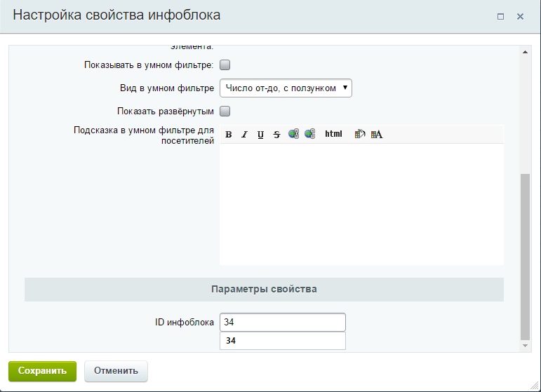Viewport: 541px width, 392px height.
Task: Focus the 'ID инфоблока' input field
Action: point(283,322)
